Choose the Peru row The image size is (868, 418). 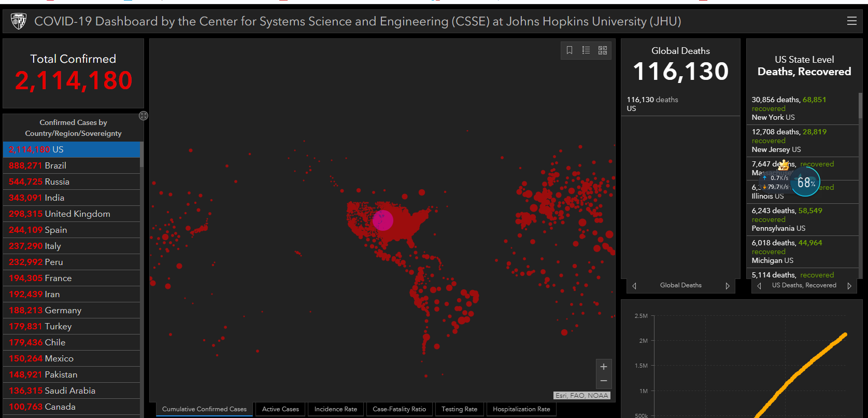pyautogui.click(x=72, y=262)
